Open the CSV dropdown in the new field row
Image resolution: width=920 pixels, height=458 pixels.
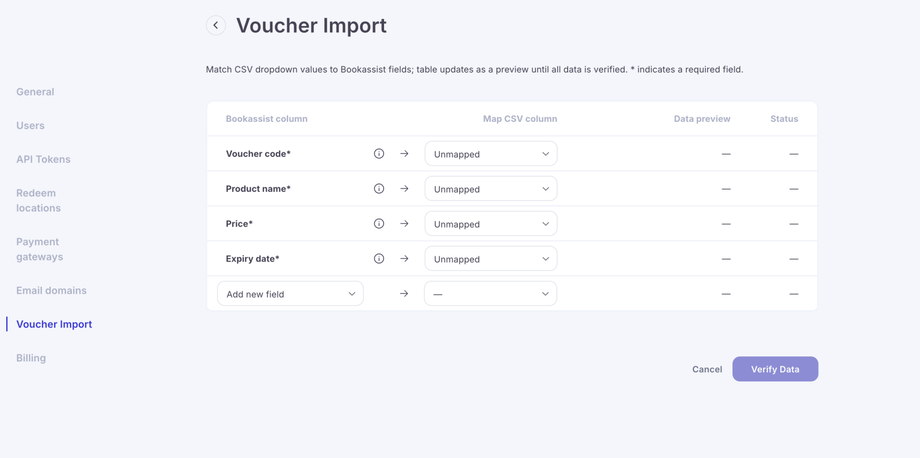tap(490, 294)
